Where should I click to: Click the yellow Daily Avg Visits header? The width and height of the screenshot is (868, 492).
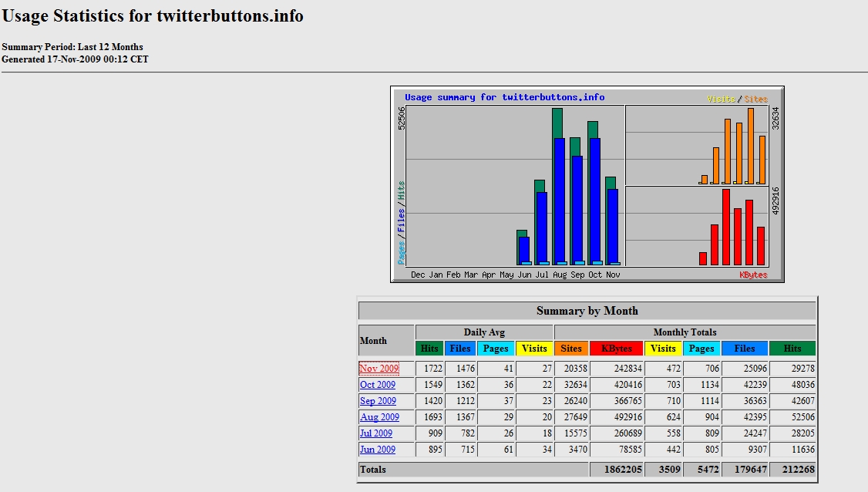coord(534,349)
